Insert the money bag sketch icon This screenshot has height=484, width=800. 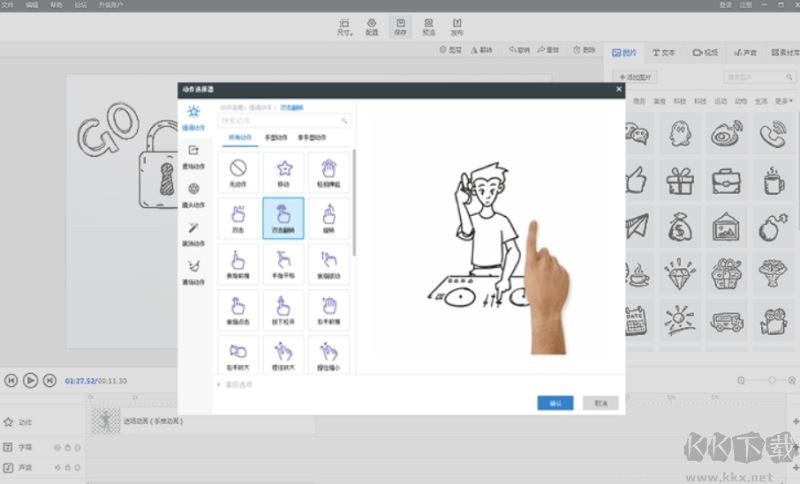coord(680,227)
